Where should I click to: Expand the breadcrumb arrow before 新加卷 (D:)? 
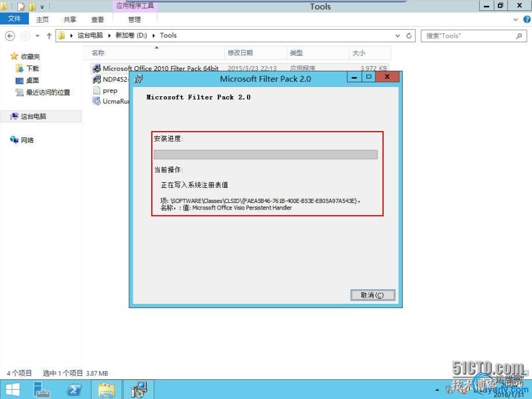[x=110, y=35]
